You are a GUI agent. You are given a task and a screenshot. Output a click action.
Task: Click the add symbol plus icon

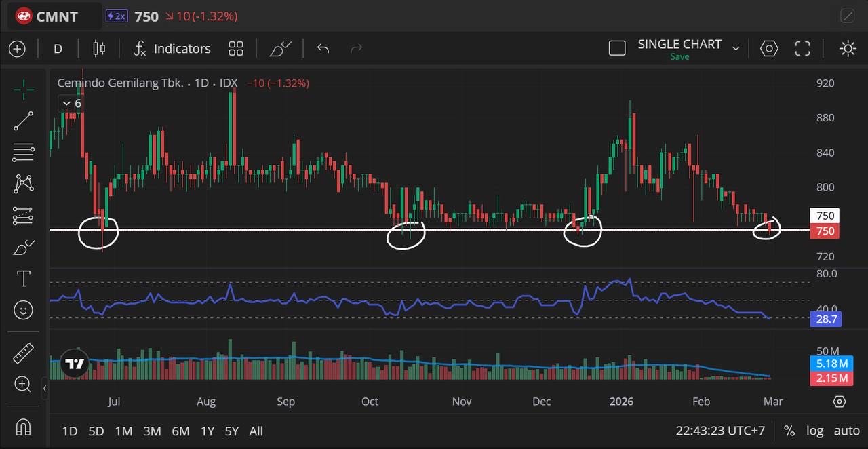17,49
